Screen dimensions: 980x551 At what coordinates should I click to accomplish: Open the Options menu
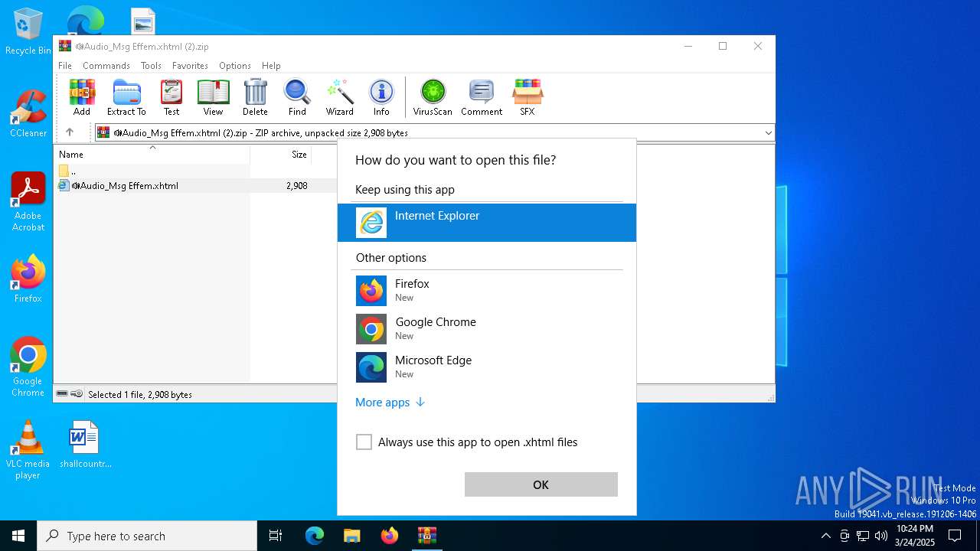234,66
